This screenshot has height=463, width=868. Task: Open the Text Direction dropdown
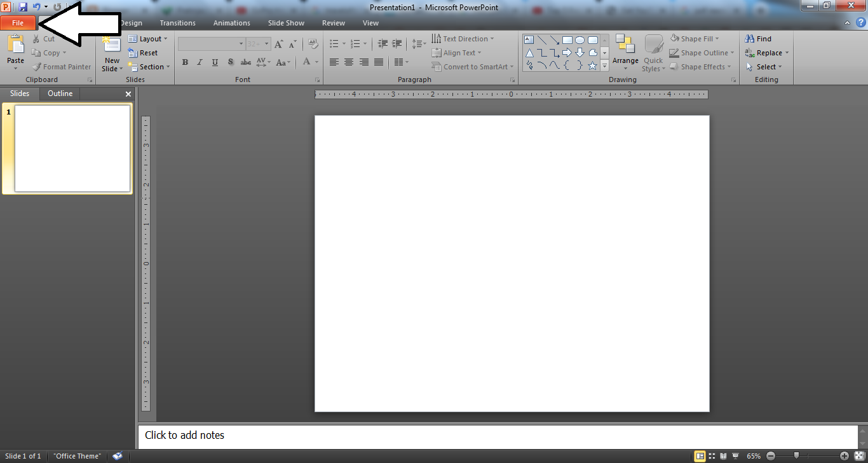coord(462,39)
